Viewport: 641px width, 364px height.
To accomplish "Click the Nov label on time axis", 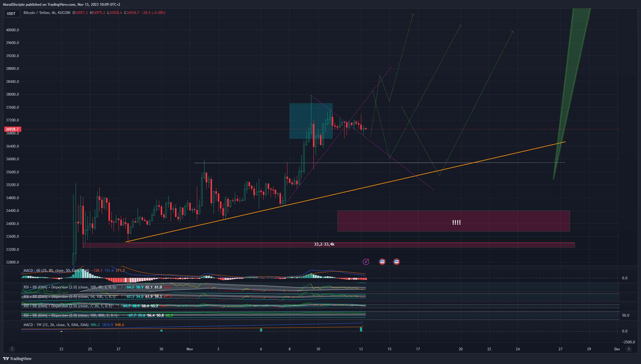I will click(x=190, y=349).
